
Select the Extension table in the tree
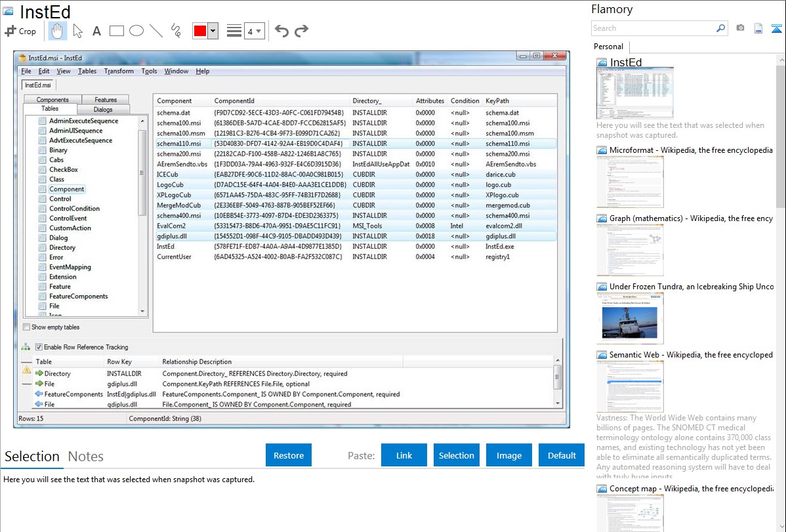(x=63, y=277)
